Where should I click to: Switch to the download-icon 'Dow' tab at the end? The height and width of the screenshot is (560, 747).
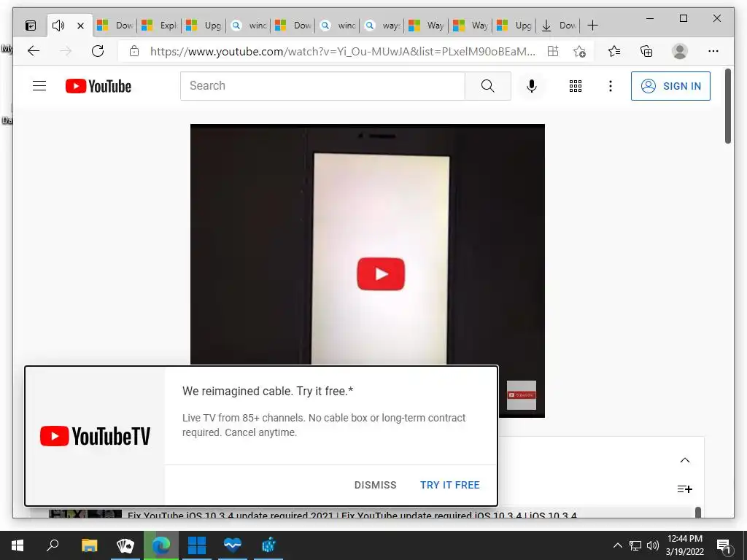(559, 26)
